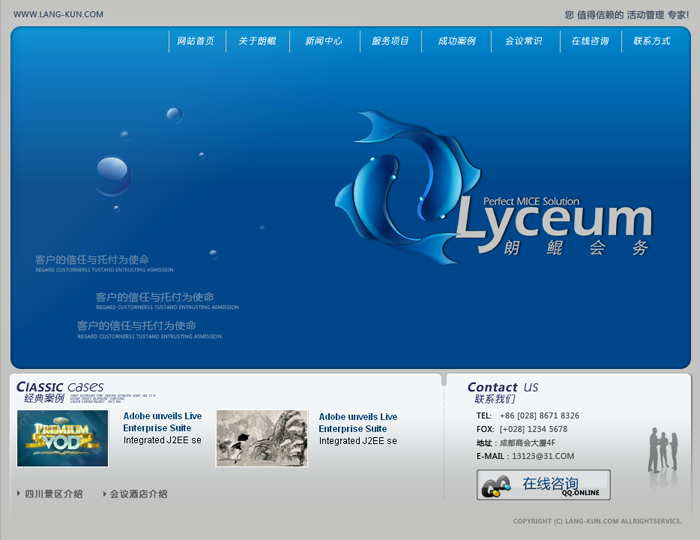Open the 网站首页 home menu item

point(196,41)
